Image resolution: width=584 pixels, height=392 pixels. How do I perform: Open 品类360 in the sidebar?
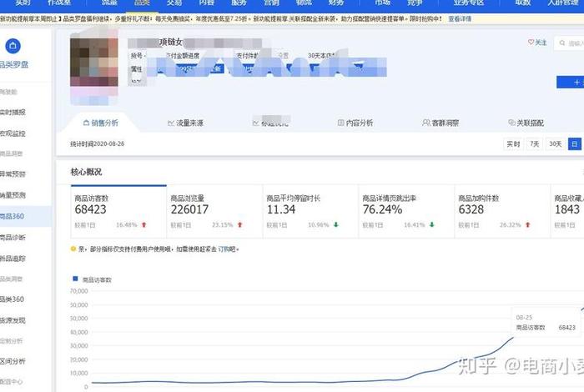click(x=13, y=299)
